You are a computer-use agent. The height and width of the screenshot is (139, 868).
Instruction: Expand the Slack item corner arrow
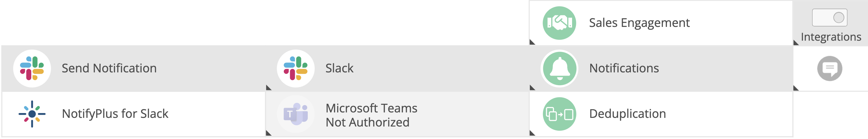tap(532, 88)
